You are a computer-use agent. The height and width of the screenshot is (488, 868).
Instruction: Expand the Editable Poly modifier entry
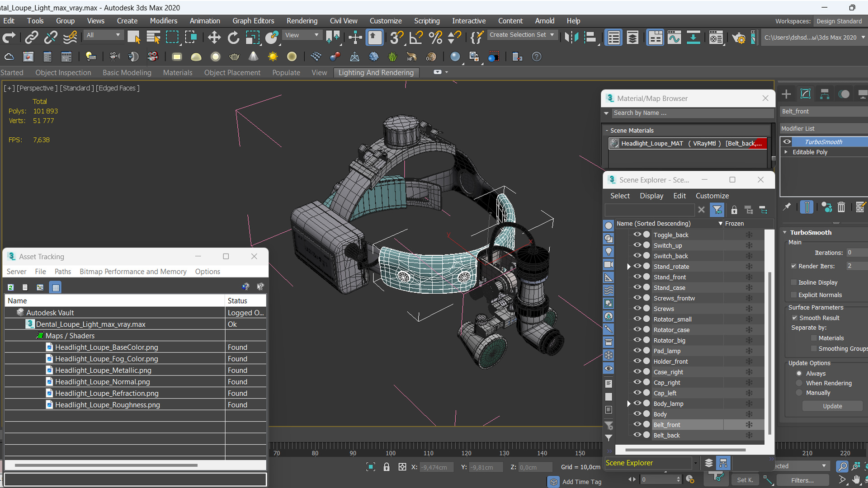786,152
